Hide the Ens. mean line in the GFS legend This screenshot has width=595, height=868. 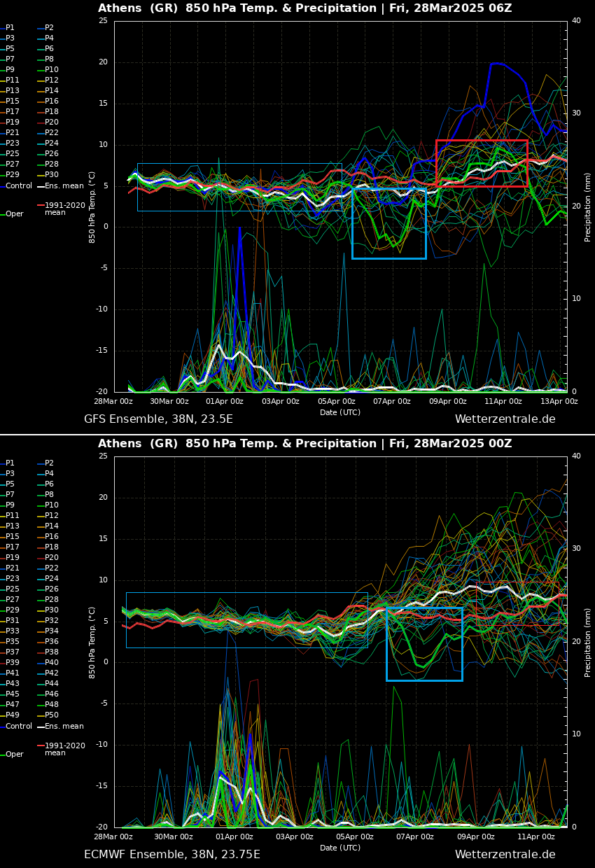(64, 186)
